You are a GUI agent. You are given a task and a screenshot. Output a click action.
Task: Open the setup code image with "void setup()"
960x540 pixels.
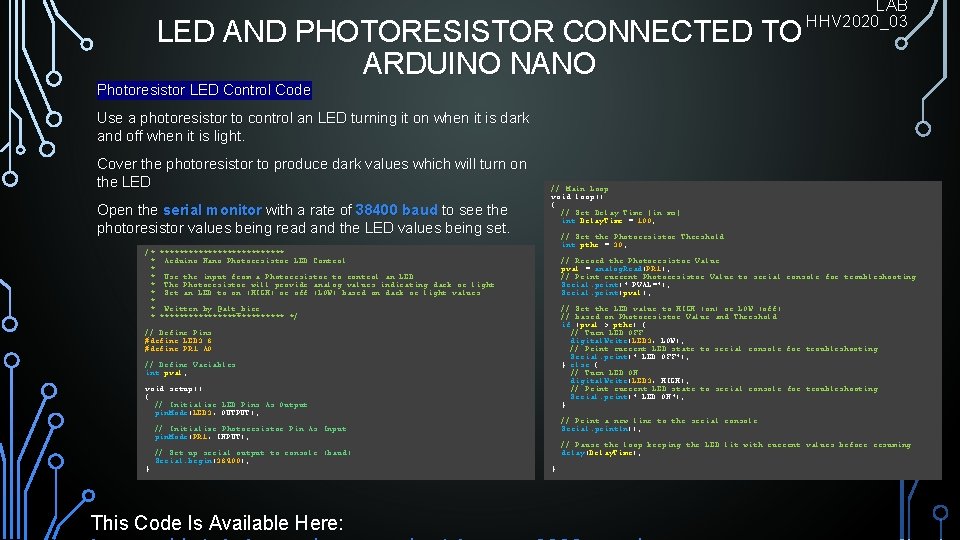click(x=336, y=362)
